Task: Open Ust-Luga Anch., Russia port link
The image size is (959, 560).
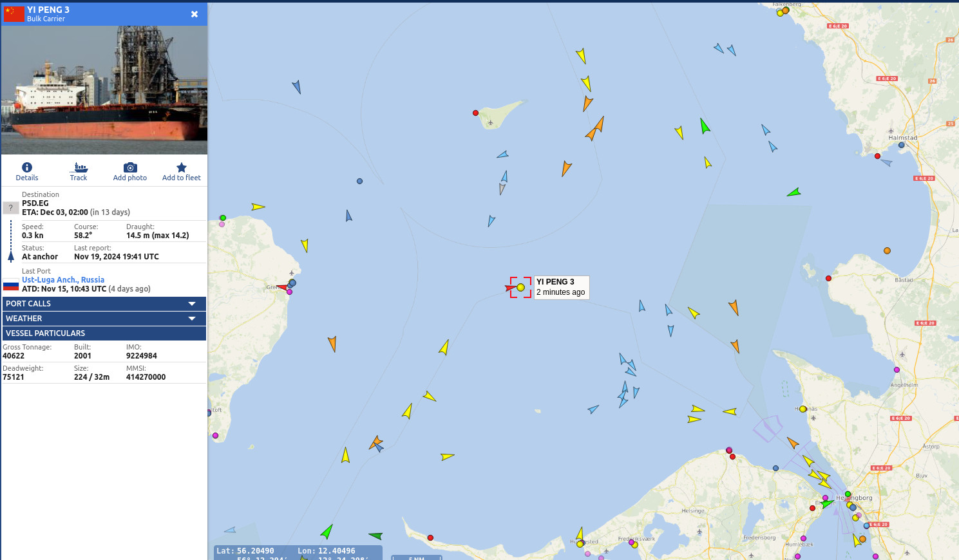Action: 63,280
